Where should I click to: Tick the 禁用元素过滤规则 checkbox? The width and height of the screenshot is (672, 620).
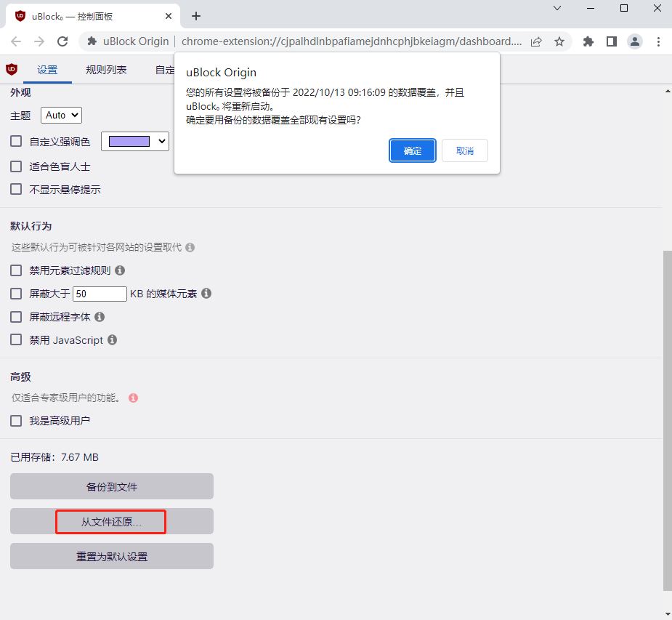pos(16,270)
